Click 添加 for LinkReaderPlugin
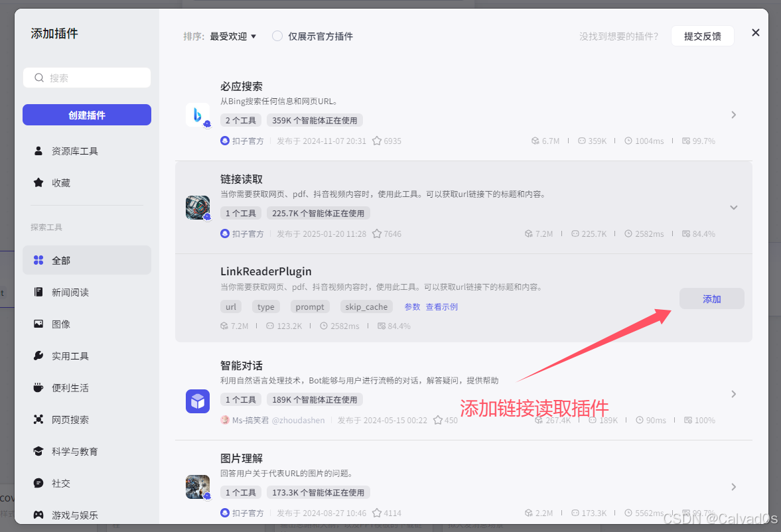The image size is (781, 532). pos(712,299)
